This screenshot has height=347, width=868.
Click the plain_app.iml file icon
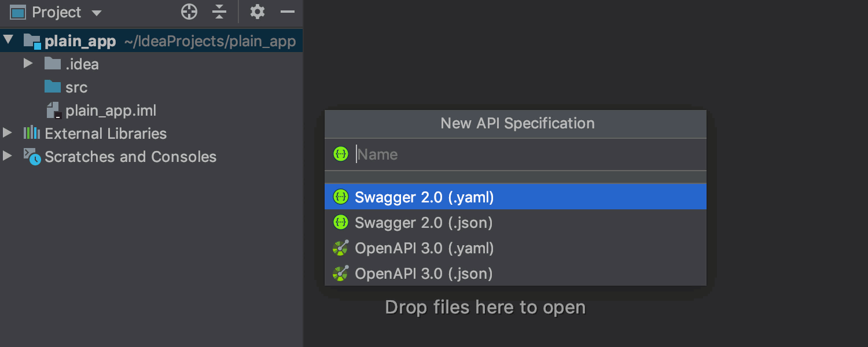pos(53,110)
